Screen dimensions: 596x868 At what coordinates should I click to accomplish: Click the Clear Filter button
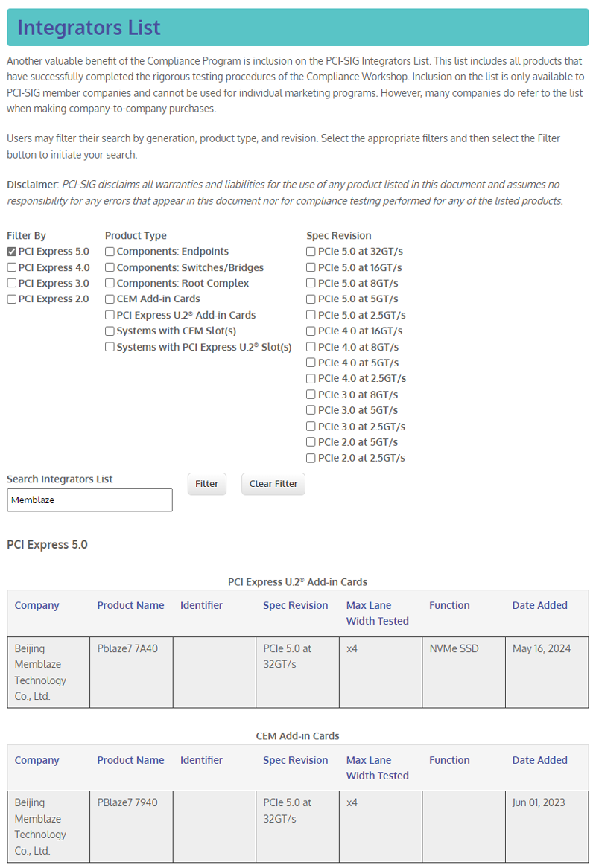[273, 484]
